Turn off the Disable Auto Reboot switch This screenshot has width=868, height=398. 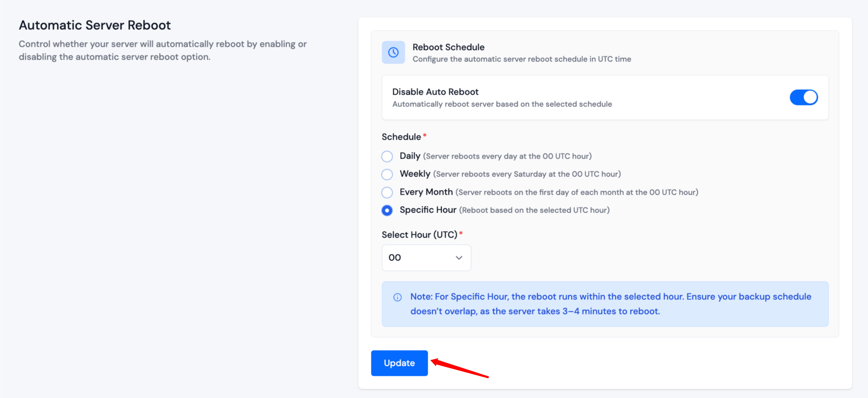pos(803,97)
